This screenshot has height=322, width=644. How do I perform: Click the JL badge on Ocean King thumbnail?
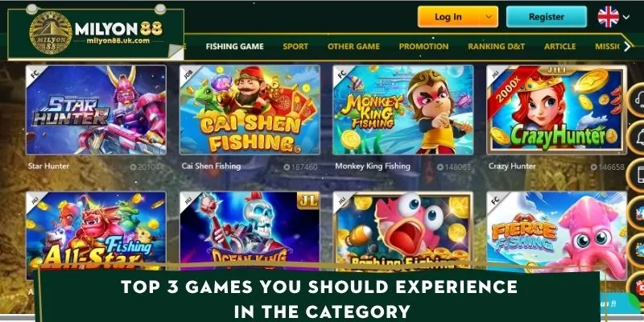pyautogui.click(x=308, y=200)
